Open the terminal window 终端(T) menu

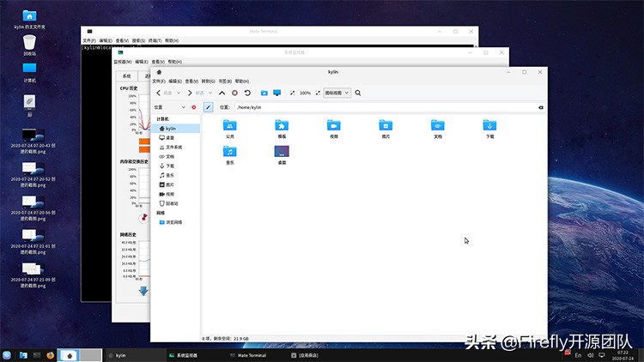click(x=155, y=40)
